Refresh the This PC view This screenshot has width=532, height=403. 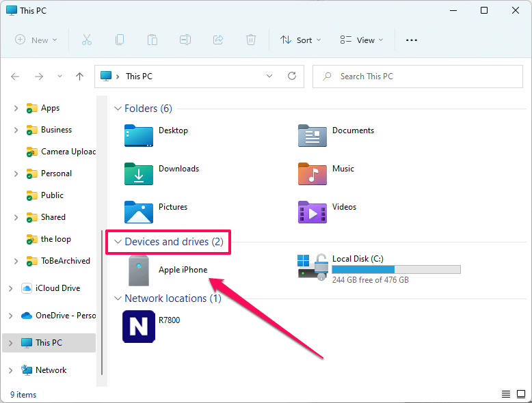(292, 76)
